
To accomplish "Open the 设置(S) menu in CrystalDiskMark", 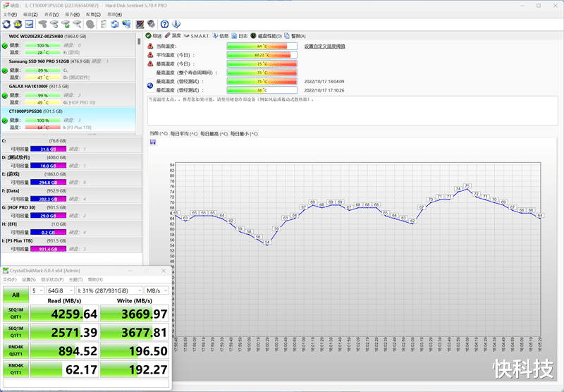I will click(x=28, y=280).
